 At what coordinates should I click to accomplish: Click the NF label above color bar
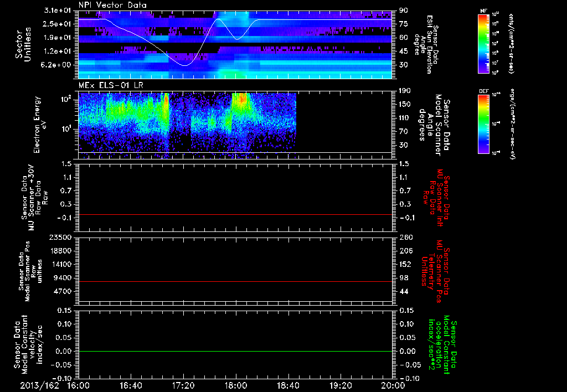coord(484,11)
